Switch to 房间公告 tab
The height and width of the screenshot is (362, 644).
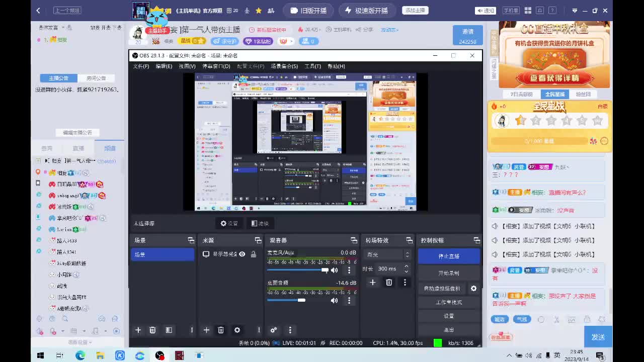tap(96, 78)
